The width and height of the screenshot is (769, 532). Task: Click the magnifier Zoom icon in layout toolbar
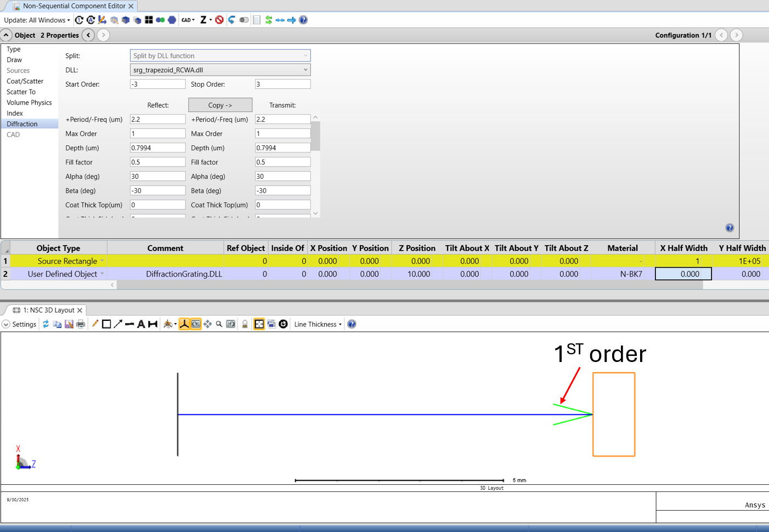click(x=219, y=324)
